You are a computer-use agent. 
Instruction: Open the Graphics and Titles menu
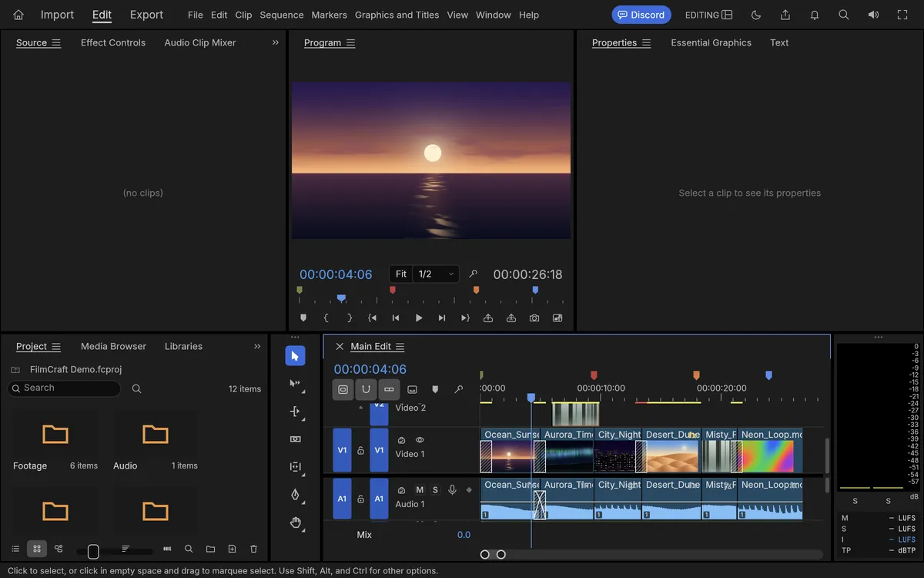397,15
